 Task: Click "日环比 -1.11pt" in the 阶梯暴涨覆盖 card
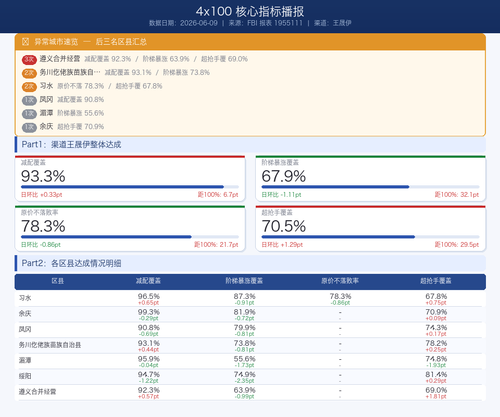(x=281, y=195)
